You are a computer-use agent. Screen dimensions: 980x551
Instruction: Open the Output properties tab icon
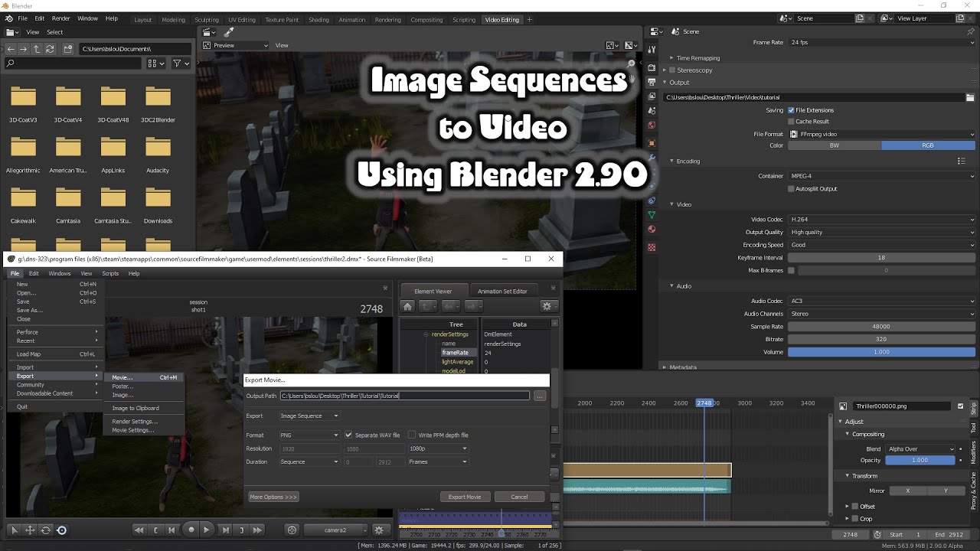652,83
